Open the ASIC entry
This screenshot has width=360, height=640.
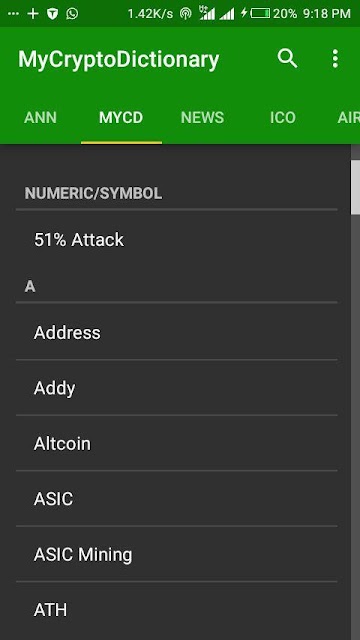pyautogui.click(x=177, y=499)
